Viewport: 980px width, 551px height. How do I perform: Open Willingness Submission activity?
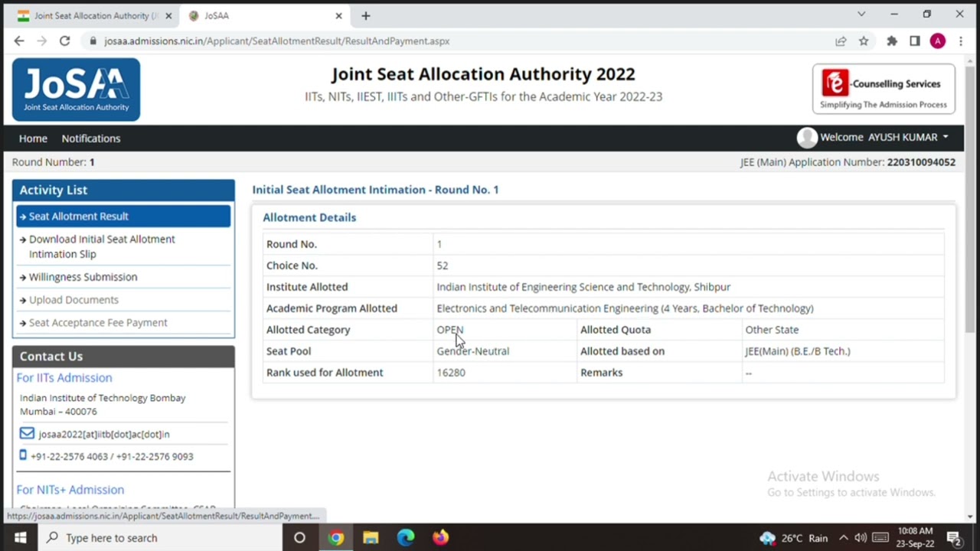click(83, 277)
